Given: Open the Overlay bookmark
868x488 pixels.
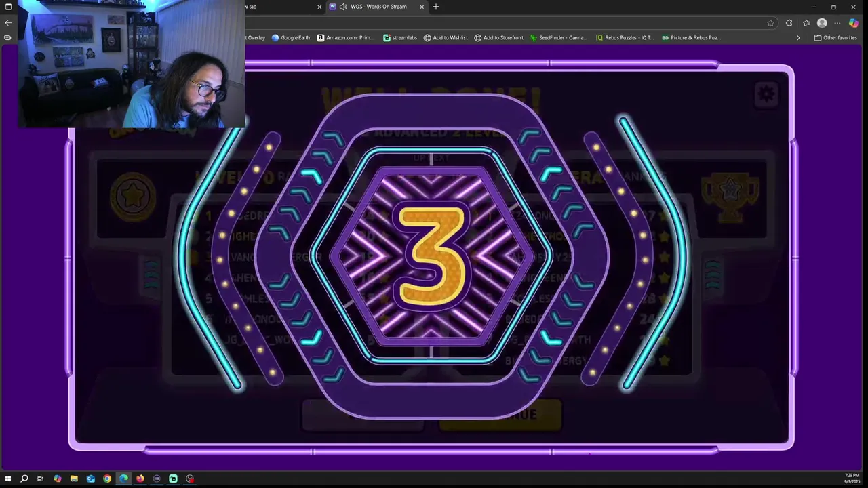Looking at the screenshot, I should [x=255, y=38].
